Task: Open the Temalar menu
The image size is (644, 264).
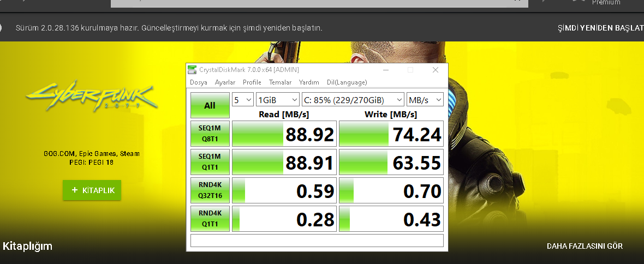Action: (280, 82)
